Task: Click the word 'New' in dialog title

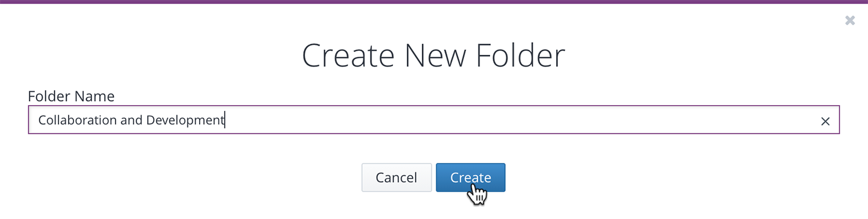Action: pos(436,56)
